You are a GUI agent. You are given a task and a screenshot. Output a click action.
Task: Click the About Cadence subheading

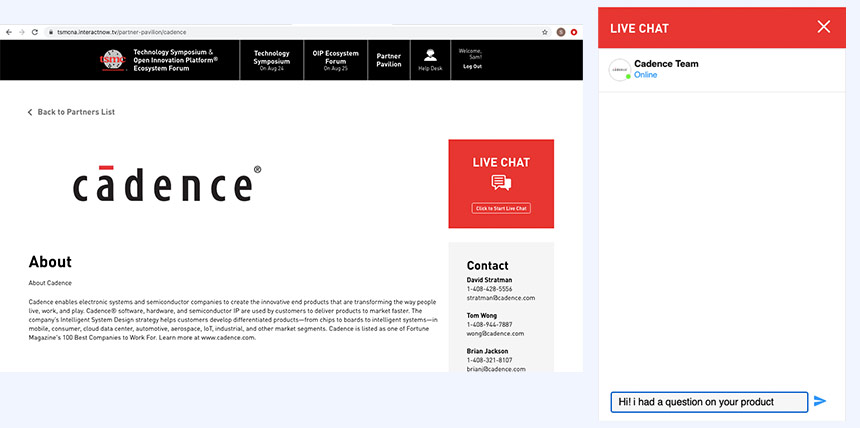pos(50,283)
